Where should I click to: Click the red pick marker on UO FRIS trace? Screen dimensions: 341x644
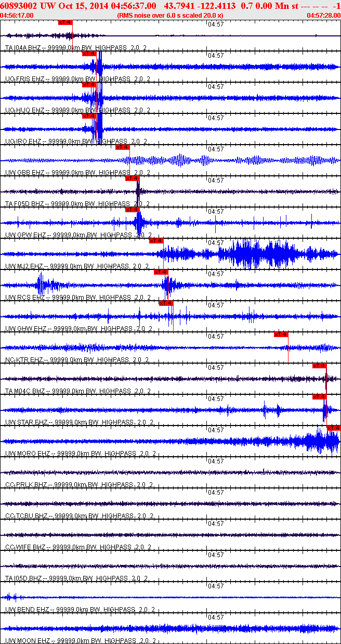pyautogui.click(x=89, y=54)
